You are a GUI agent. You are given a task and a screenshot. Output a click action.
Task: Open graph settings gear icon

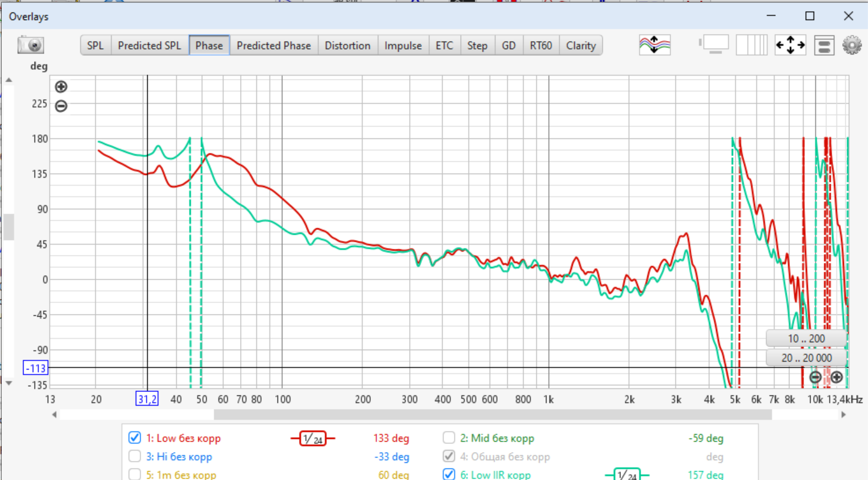point(852,45)
